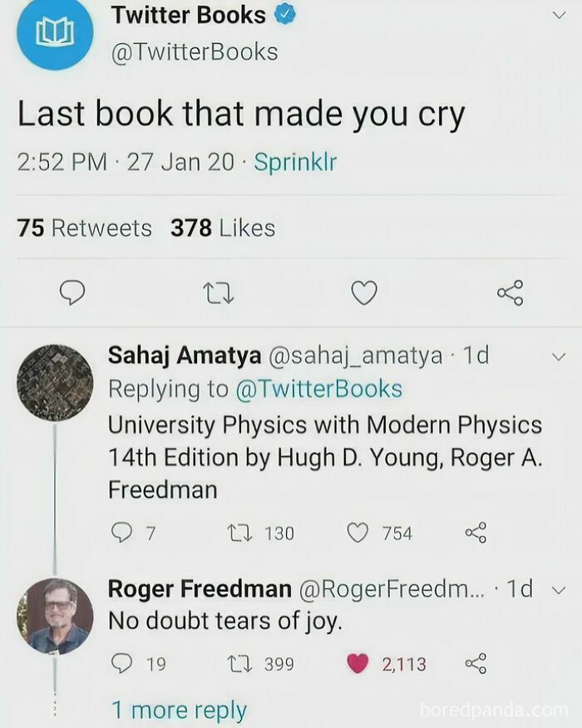Open the dropdown menu on the main tweet

pos(557,15)
